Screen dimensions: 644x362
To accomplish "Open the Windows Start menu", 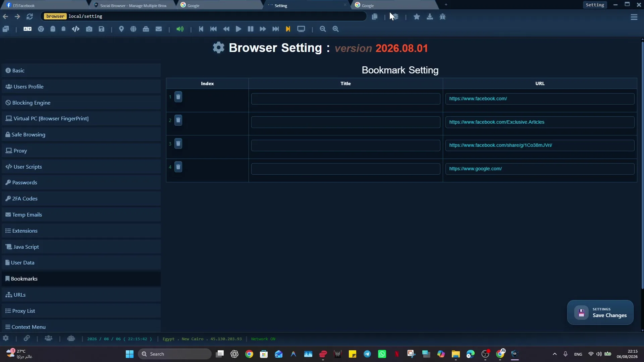I will [x=129, y=354].
